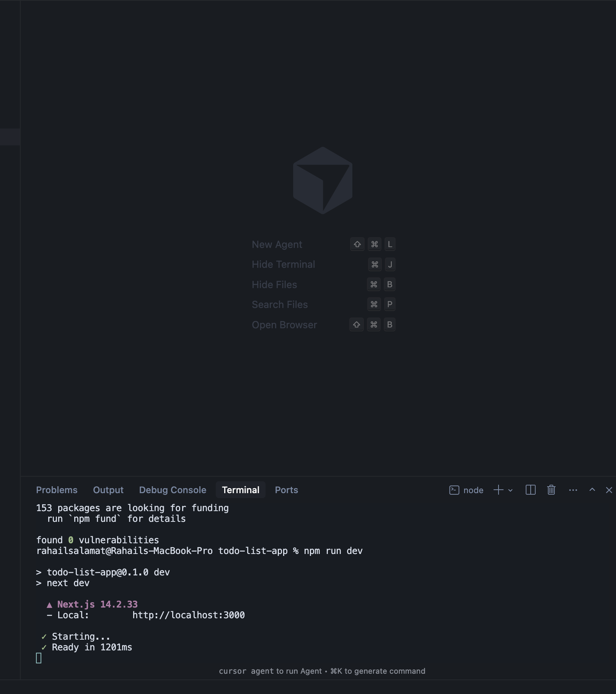Switch to the Problems tab

pyautogui.click(x=57, y=490)
